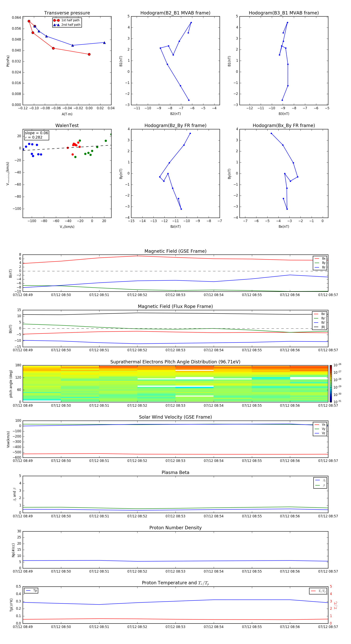Image resolution: width=351 pixels, height=644 pixels.
Task: Select 'Bx' in the GSE field legend
Action: (320, 259)
